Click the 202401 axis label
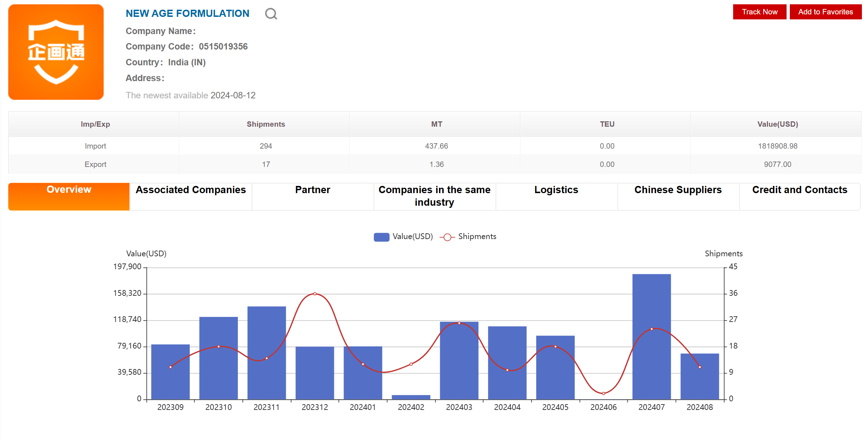Screen dimensions: 868x439 click(x=363, y=407)
